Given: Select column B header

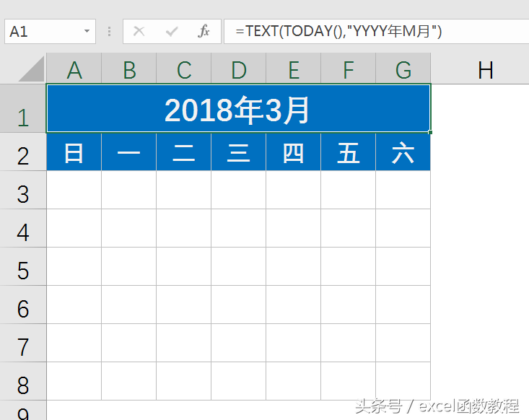Looking at the screenshot, I should click(129, 68).
